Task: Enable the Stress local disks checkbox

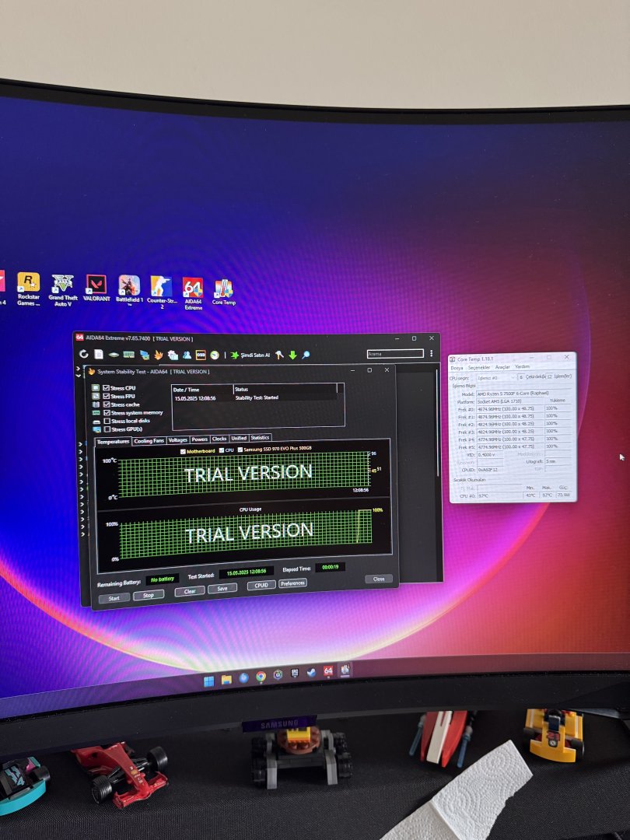Action: pos(107,421)
